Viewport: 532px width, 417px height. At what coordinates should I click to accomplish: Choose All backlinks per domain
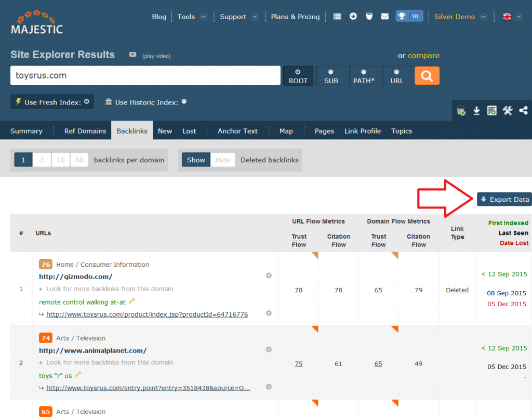point(79,160)
